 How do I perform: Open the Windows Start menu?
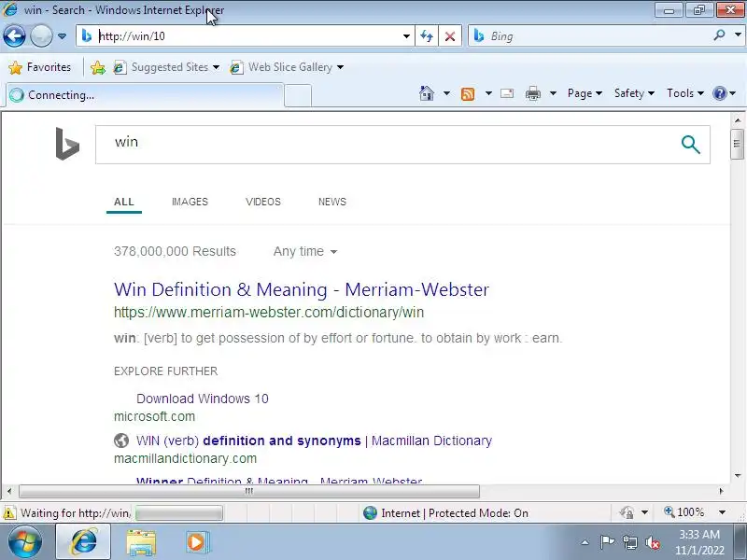(25, 542)
